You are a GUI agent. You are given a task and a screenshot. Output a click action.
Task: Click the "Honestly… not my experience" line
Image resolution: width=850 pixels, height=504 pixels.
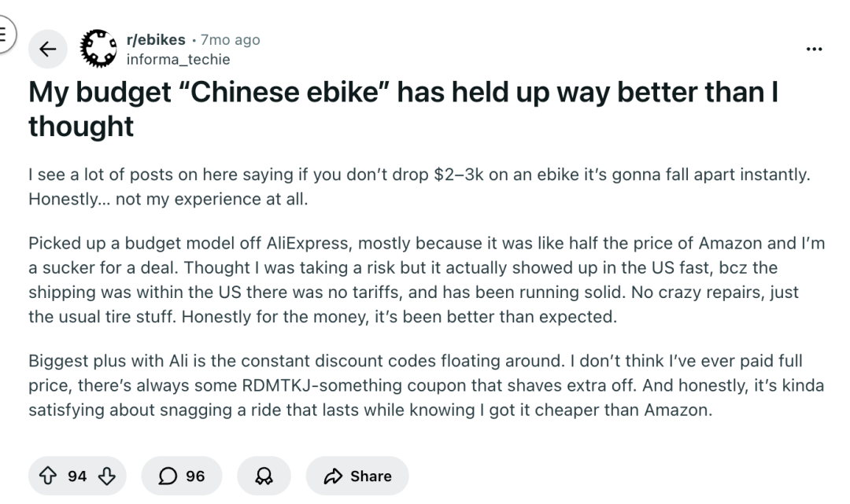click(168, 199)
